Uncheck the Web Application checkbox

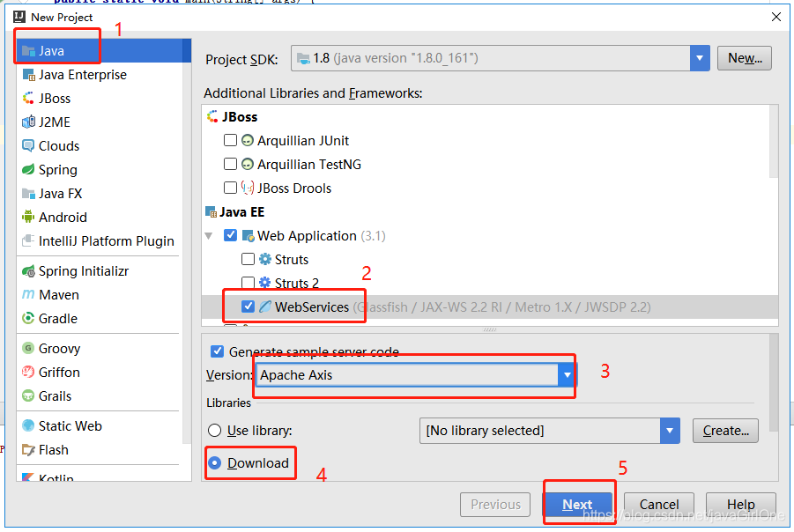[x=230, y=235]
